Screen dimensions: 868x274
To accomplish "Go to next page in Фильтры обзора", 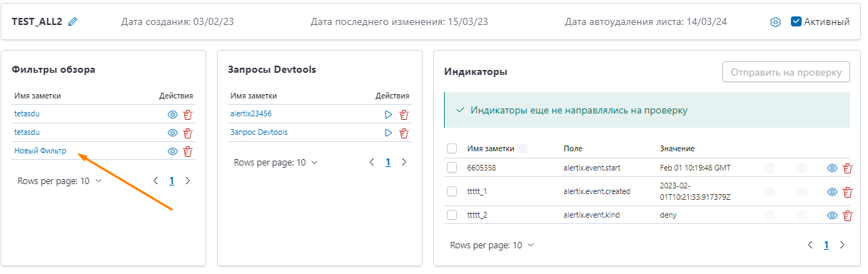I will 188,181.
